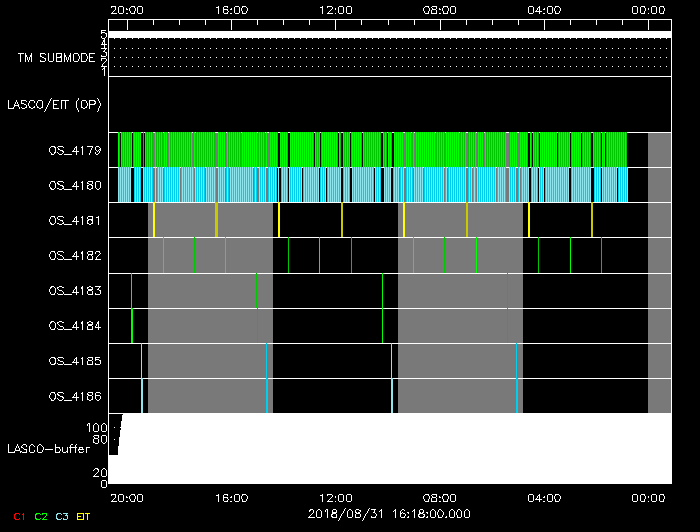Click the leftmost yellow marker in OS_4181 row
The height and width of the screenshot is (532, 700).
(x=154, y=220)
